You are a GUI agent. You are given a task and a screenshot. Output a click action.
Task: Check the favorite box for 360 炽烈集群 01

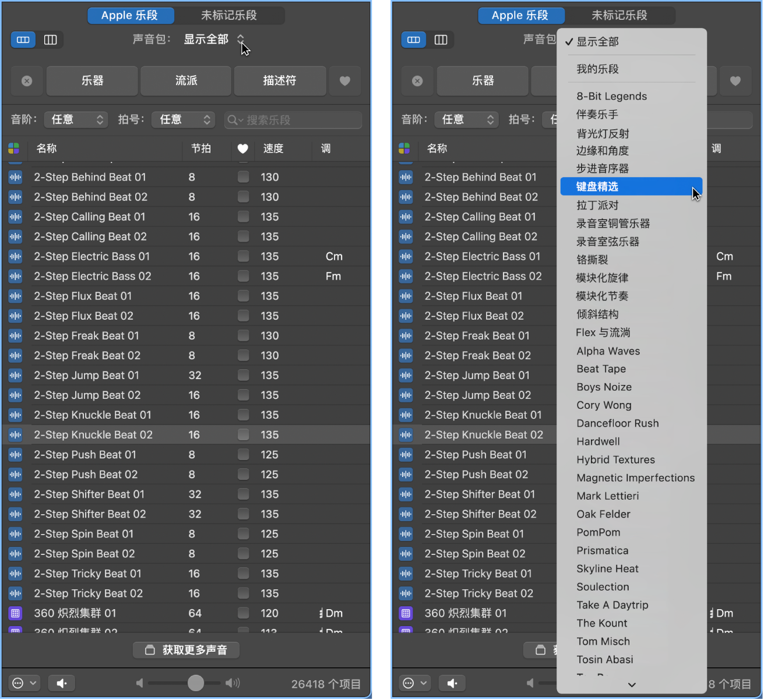tap(243, 613)
